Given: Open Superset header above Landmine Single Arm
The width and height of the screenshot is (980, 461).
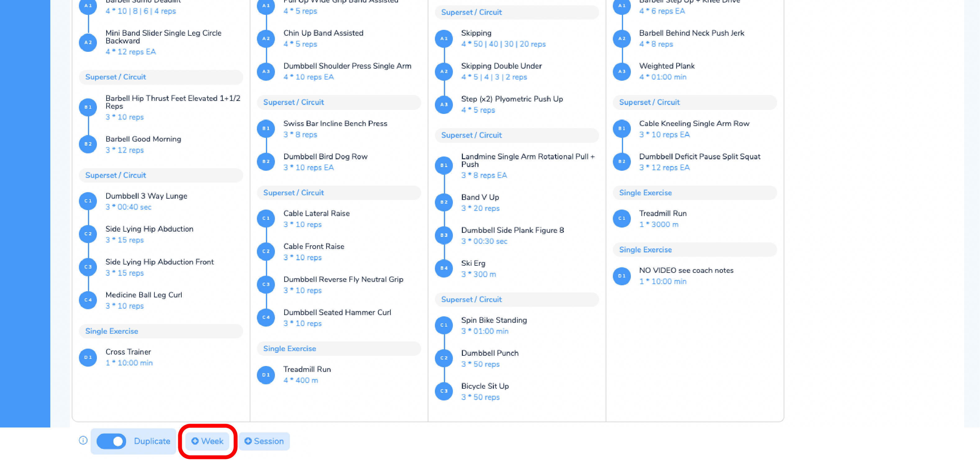Looking at the screenshot, I should coord(517,135).
